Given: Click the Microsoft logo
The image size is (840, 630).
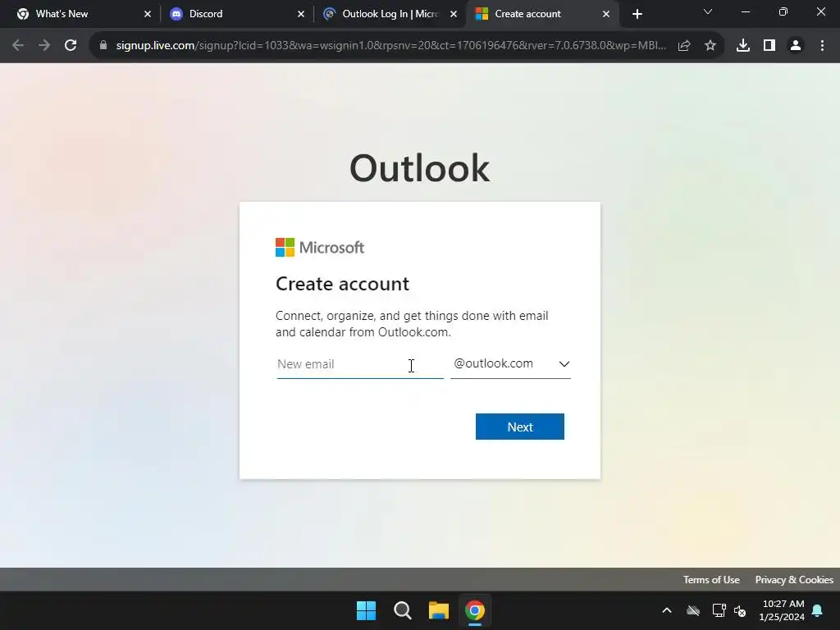Looking at the screenshot, I should point(320,248).
